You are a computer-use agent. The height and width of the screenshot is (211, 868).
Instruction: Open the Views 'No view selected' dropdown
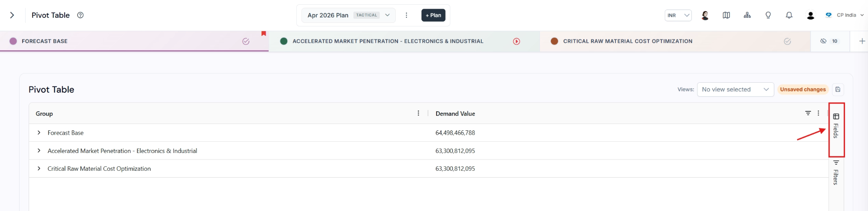[735, 90]
